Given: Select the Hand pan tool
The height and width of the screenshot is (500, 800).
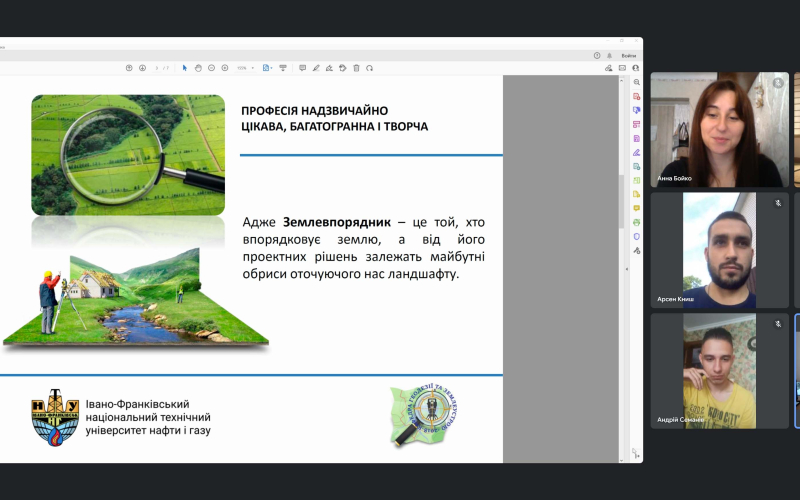Looking at the screenshot, I should pyautogui.click(x=198, y=68).
